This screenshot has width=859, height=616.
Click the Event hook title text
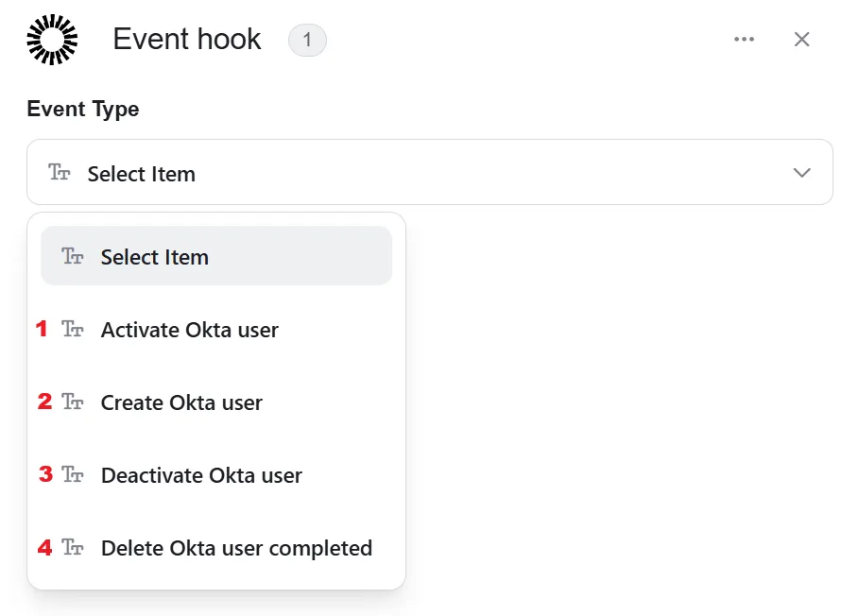click(x=187, y=40)
